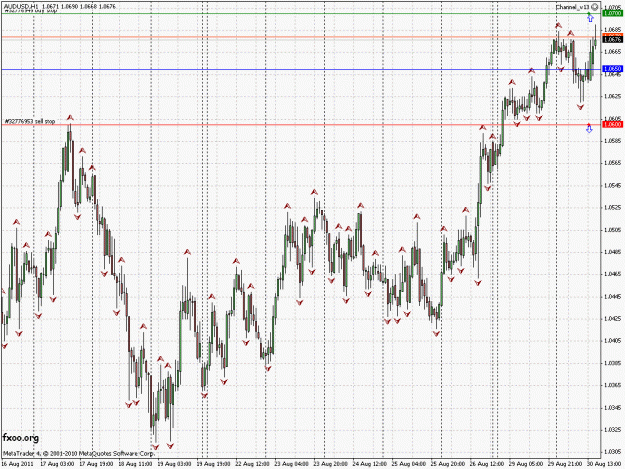Click the 1.0565 price scale value
This screenshot has width=625, height=469.
(613, 163)
